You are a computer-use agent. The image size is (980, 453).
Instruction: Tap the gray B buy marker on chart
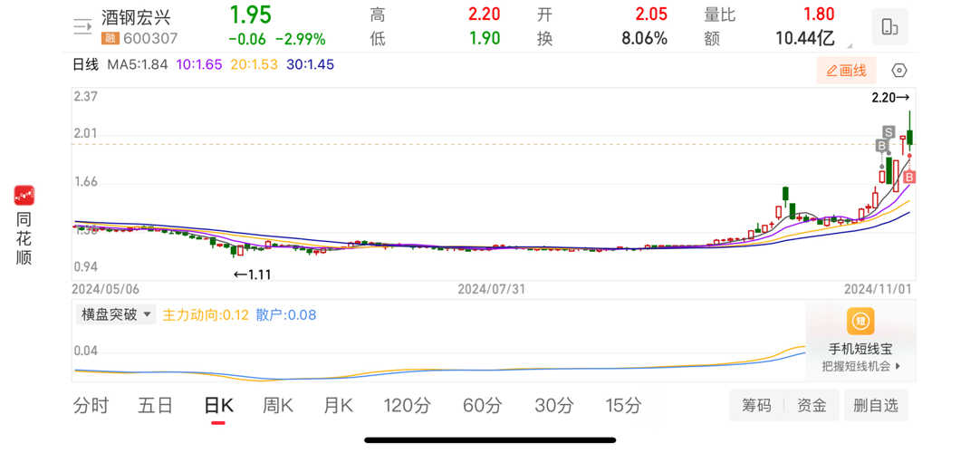(x=880, y=146)
